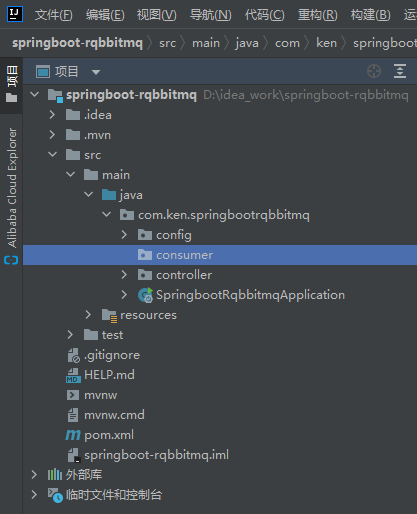The width and height of the screenshot is (417, 514).
Task: Click the main folder icon
Action: (x=91, y=175)
